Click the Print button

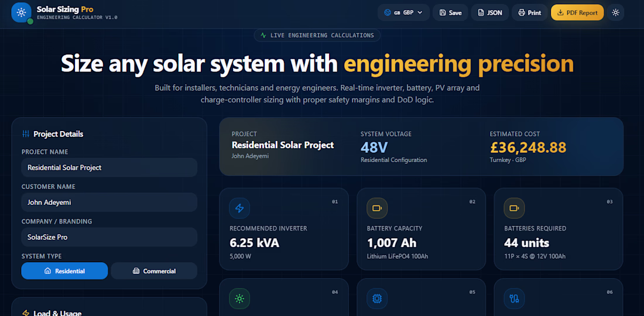[529, 13]
